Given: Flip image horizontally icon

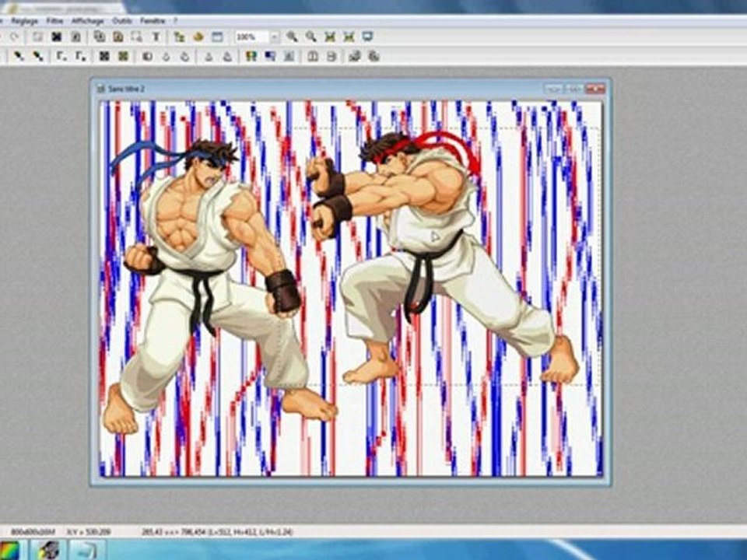Looking at the screenshot, I should [x=313, y=56].
